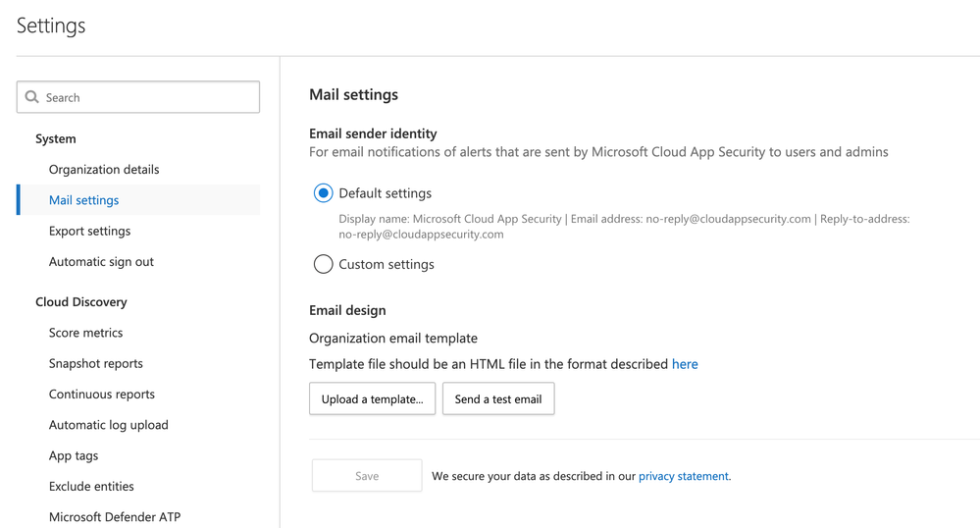Click the Email sender identity heading
980x528 pixels.
click(373, 133)
